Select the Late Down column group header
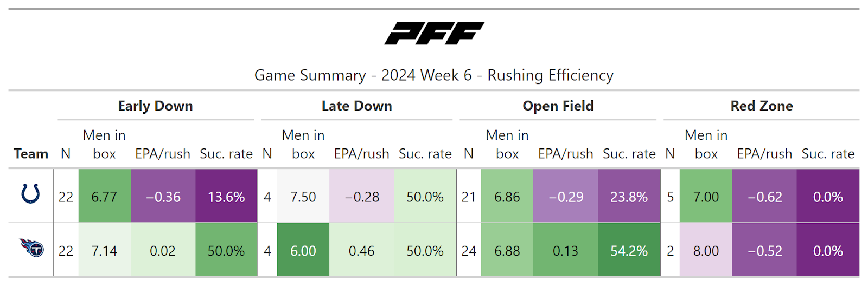The height and width of the screenshot is (286, 868). (356, 106)
